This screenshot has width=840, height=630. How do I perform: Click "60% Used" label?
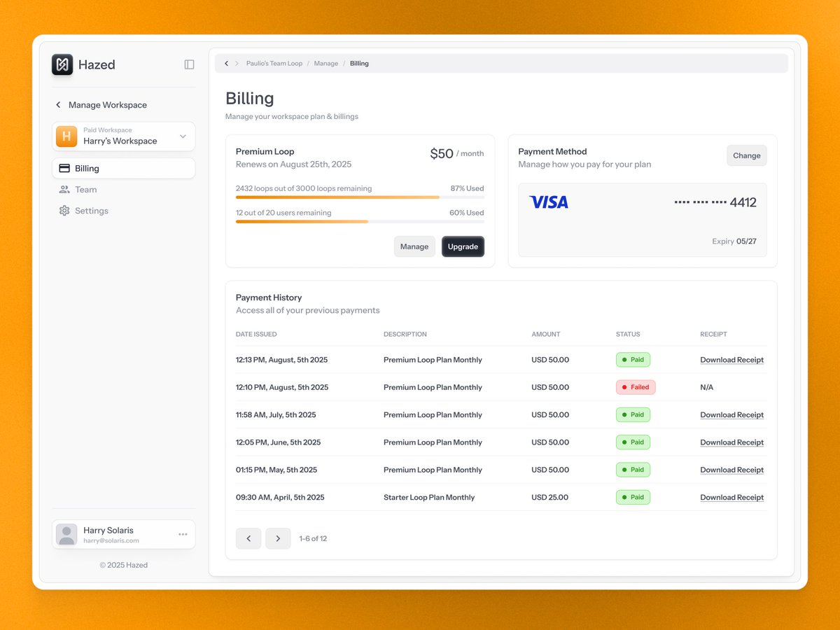[x=467, y=213]
